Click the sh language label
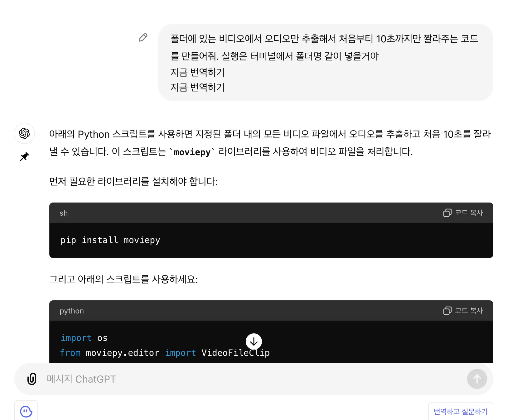The height and width of the screenshot is (420, 527). point(64,213)
